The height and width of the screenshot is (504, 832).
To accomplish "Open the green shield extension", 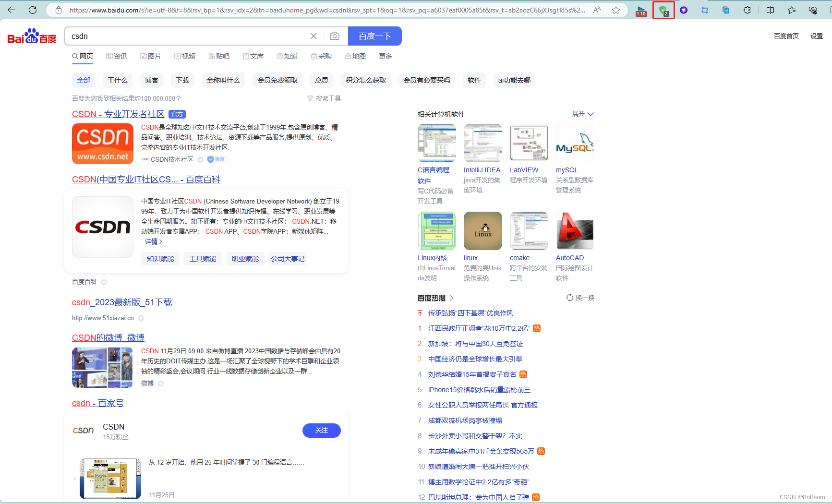I will point(663,10).
